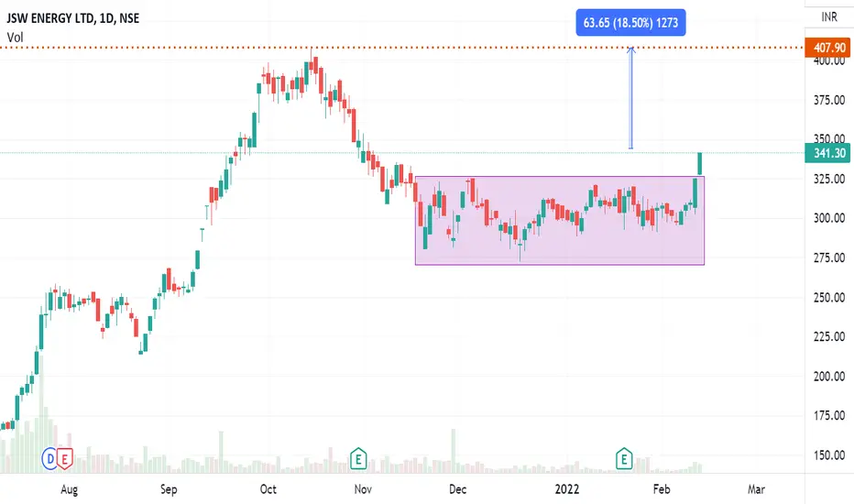Click the Vol indicator label
The width and height of the screenshot is (854, 504).
tap(16, 37)
